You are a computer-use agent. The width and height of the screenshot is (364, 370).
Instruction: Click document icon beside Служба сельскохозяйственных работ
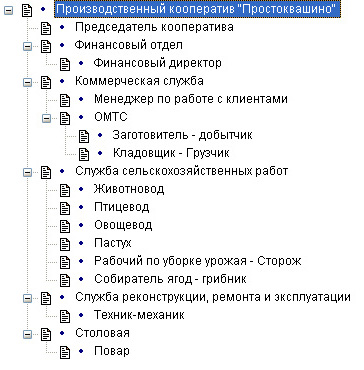pyautogui.click(x=46, y=172)
